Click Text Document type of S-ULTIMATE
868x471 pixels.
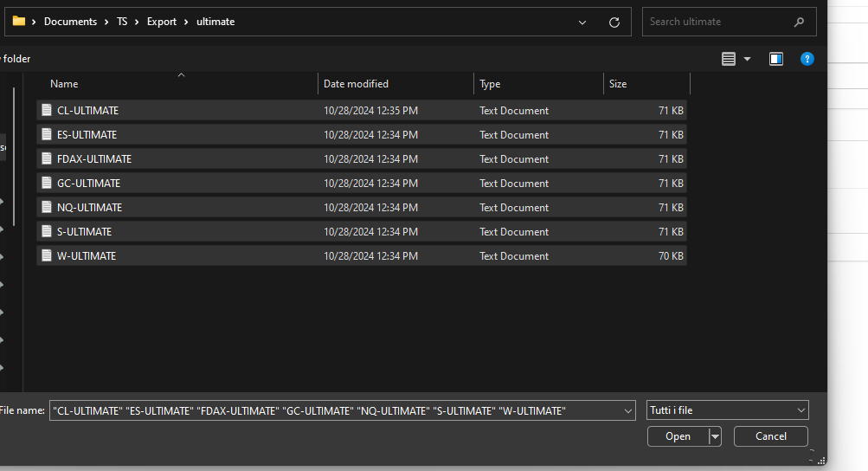click(x=514, y=232)
